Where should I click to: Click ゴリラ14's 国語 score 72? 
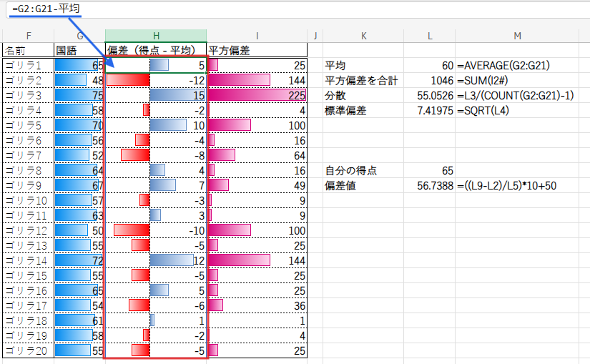[x=80, y=260]
